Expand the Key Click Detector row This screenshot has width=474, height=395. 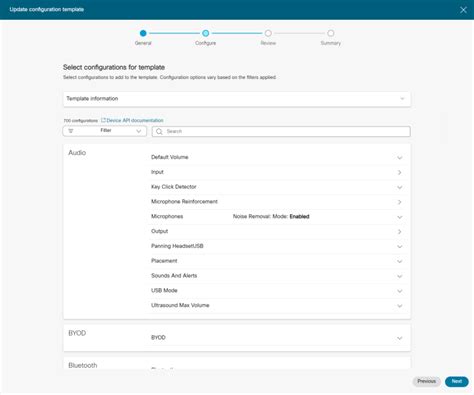pyautogui.click(x=276, y=187)
